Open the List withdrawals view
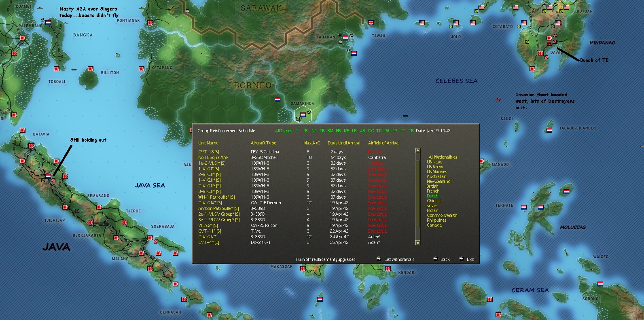 pos(399,259)
